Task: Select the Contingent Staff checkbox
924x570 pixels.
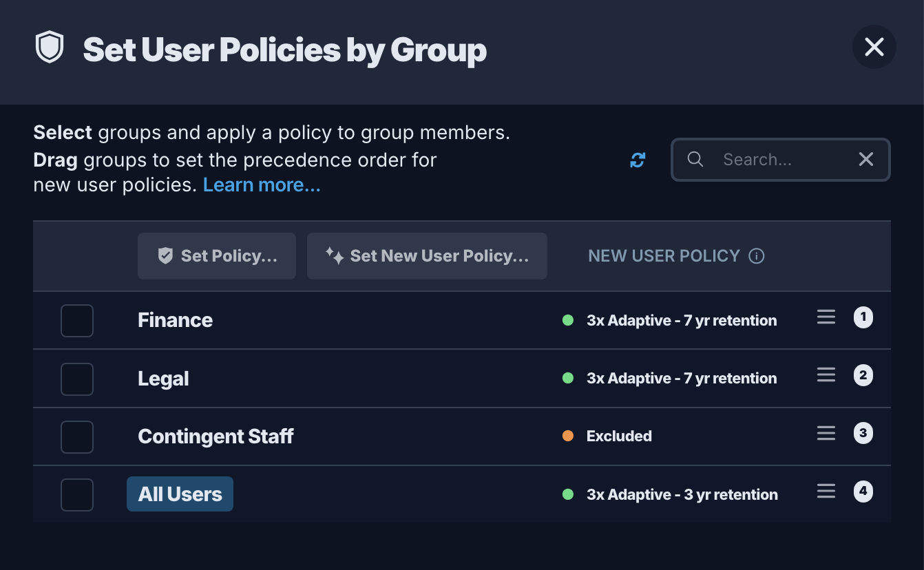Action: point(77,436)
